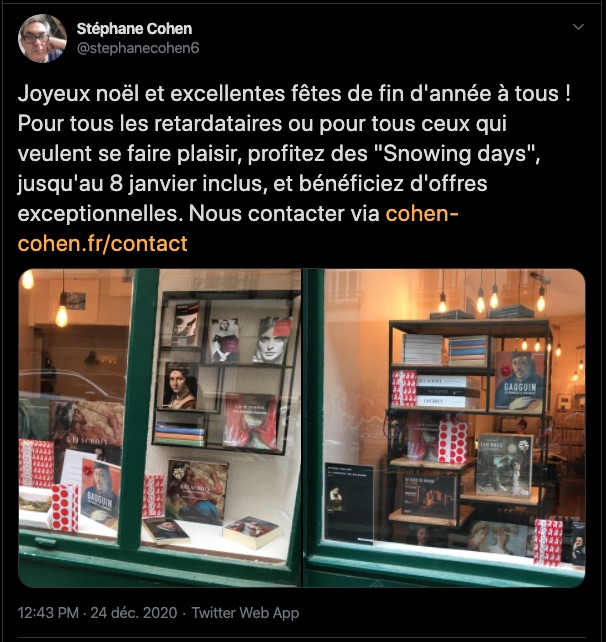Viewport: 606px width, 642px height.
Task: Click the tweet text mentioning Snowing days
Action: point(294,168)
